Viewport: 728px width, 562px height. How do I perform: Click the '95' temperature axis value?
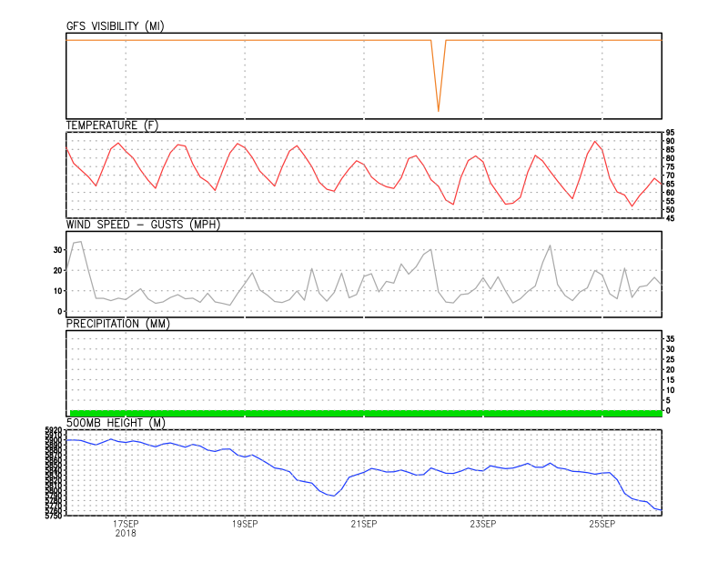point(670,133)
